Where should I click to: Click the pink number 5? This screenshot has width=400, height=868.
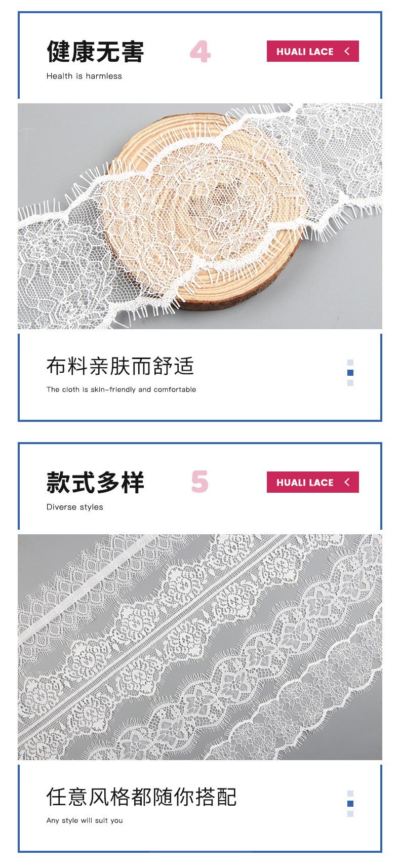point(200,482)
